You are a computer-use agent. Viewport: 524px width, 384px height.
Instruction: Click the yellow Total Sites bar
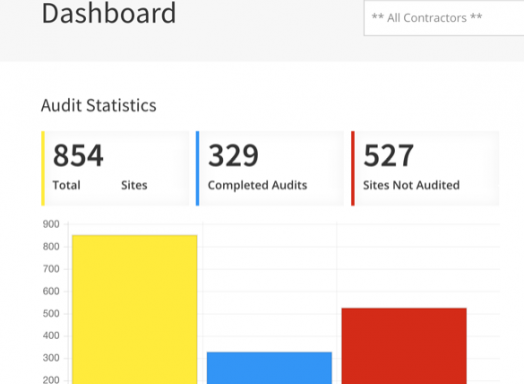click(x=135, y=309)
